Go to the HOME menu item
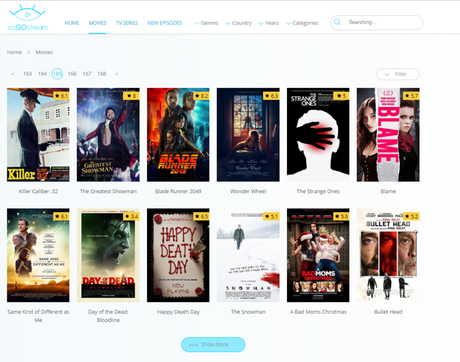 click(x=72, y=23)
